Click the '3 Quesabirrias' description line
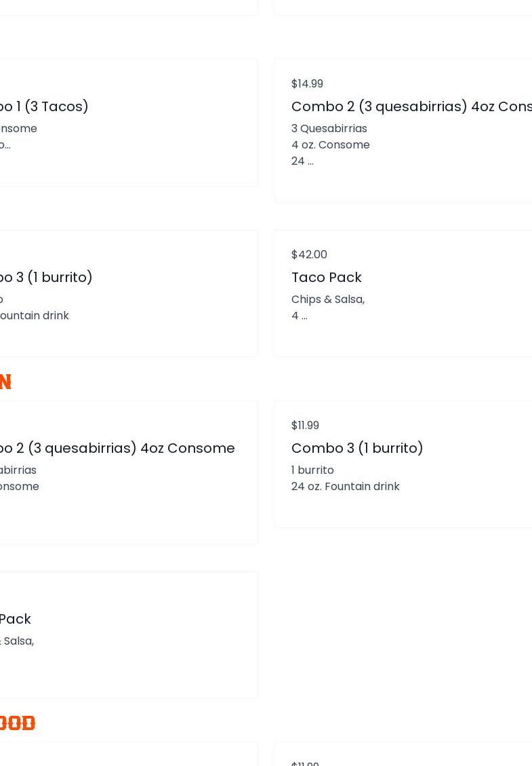Image resolution: width=532 pixels, height=766 pixels. pos(329,128)
